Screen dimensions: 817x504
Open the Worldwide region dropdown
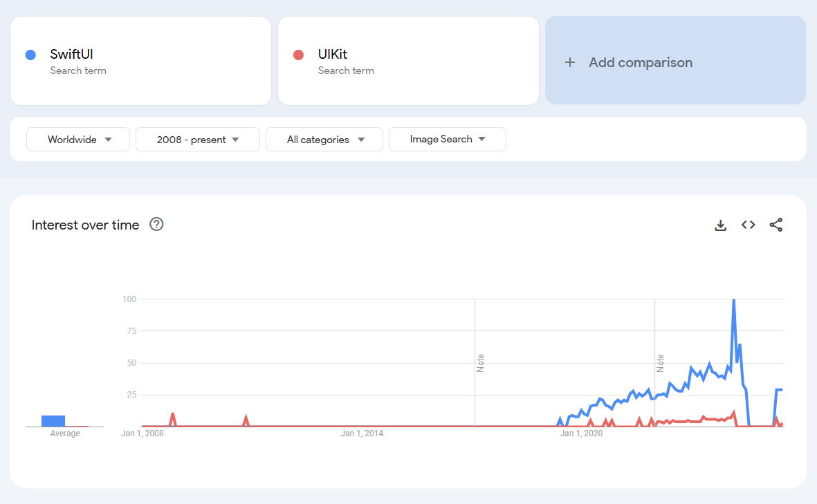click(78, 140)
